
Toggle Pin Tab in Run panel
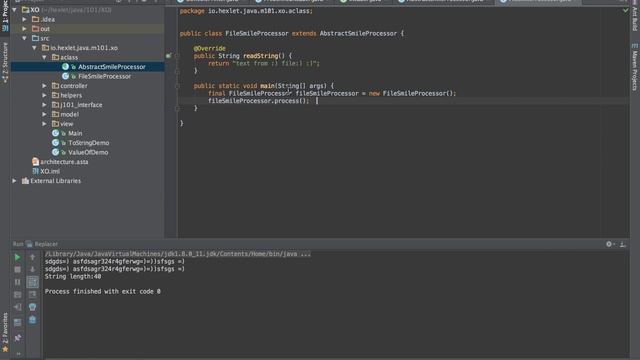point(17,338)
